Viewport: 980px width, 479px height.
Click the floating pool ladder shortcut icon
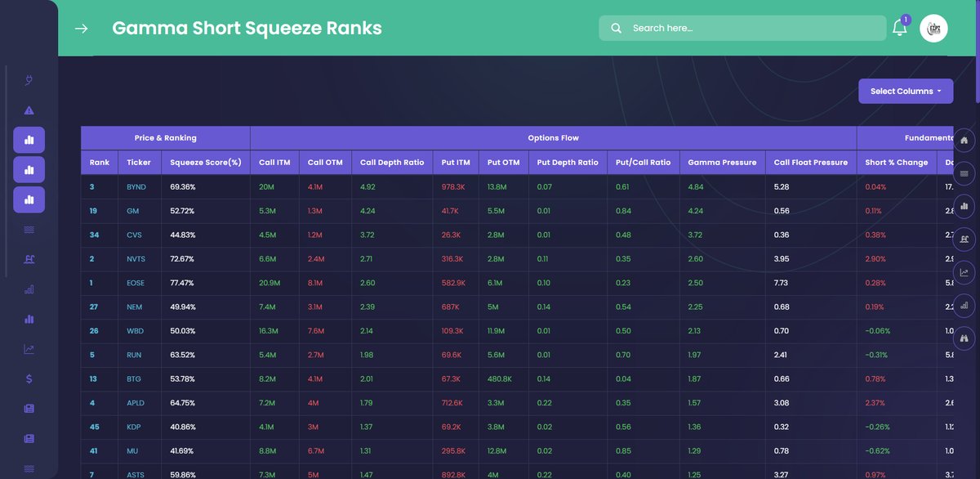pos(964,239)
